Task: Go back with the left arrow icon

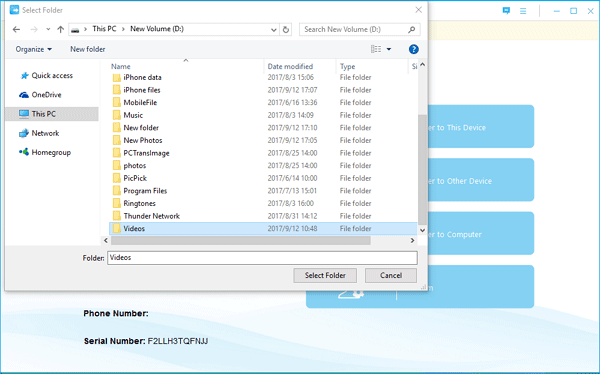Action: 16,29
